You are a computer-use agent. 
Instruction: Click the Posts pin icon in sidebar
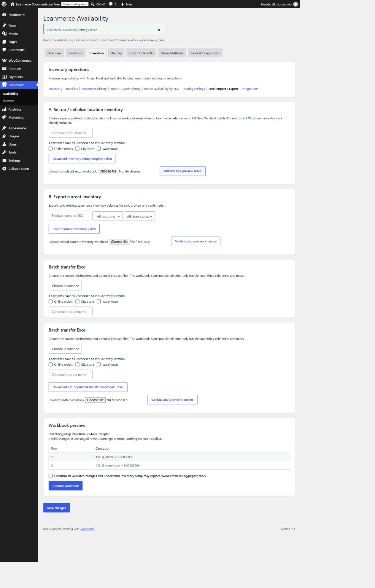[4, 25]
